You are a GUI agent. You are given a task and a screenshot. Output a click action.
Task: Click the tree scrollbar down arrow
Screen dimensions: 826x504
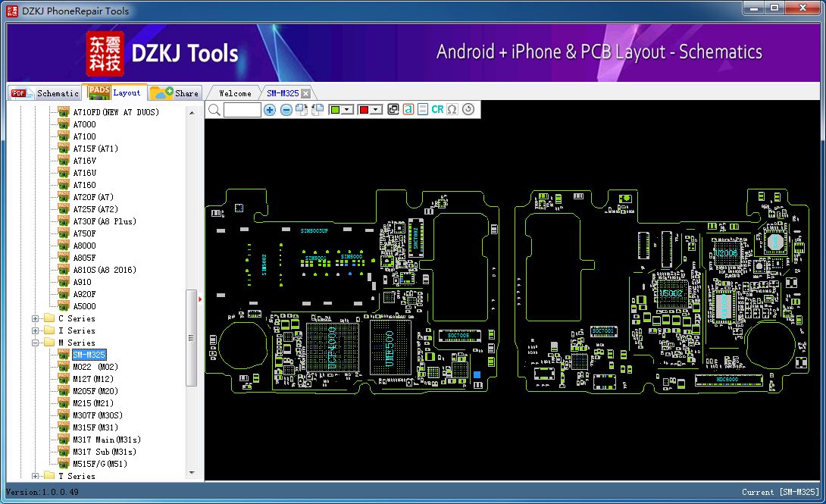(x=192, y=473)
